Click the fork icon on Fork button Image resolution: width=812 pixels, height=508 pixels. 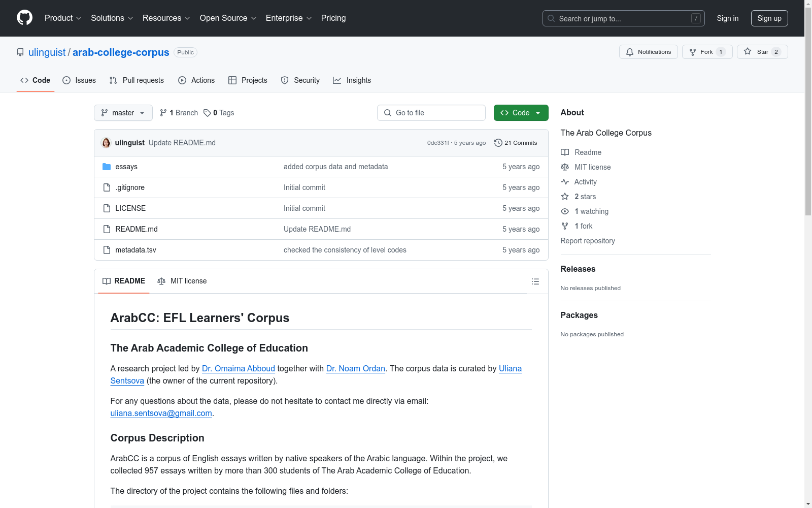pyautogui.click(x=693, y=52)
